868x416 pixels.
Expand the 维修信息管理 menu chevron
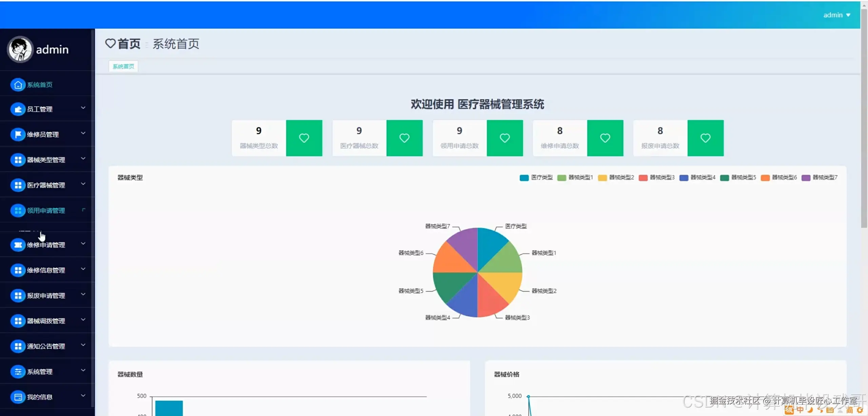coord(83,269)
